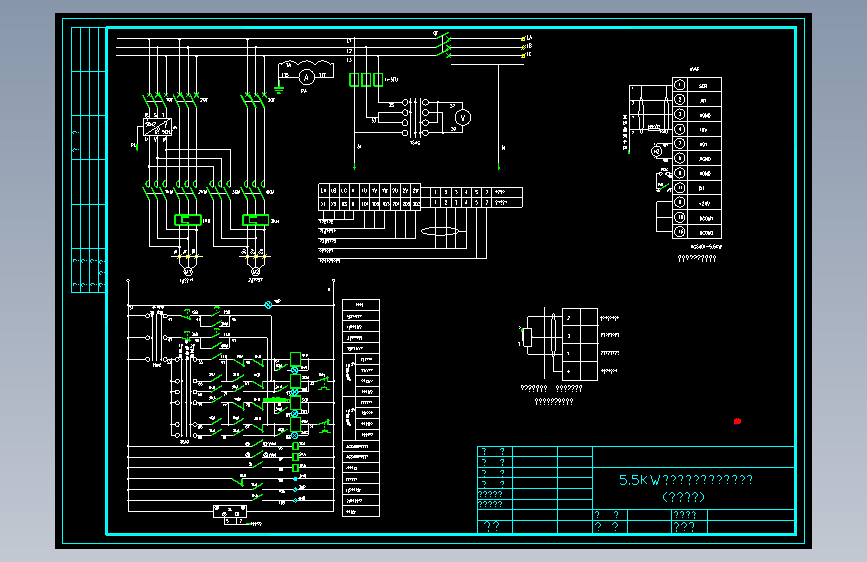Click the ground symbol beside the ammeter circuit
This screenshot has height=562, width=867.
point(279,89)
